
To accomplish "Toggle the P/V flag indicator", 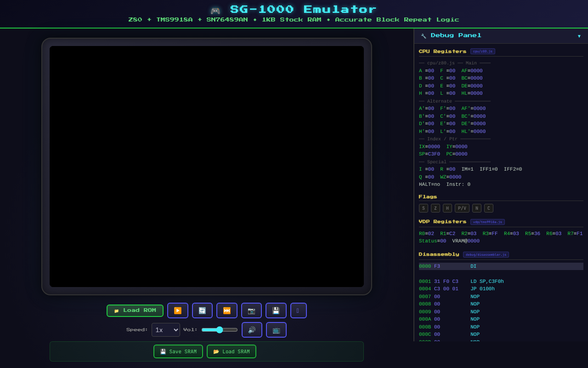I will point(462,208).
